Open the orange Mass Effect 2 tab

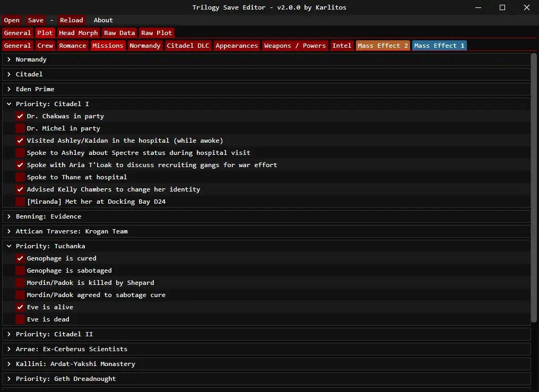382,45
